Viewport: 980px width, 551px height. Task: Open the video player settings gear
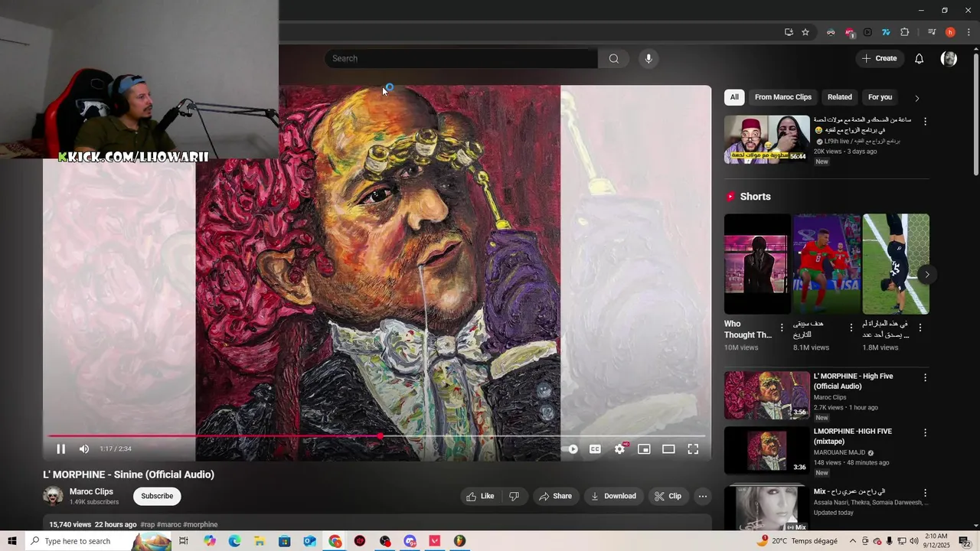[x=620, y=449]
